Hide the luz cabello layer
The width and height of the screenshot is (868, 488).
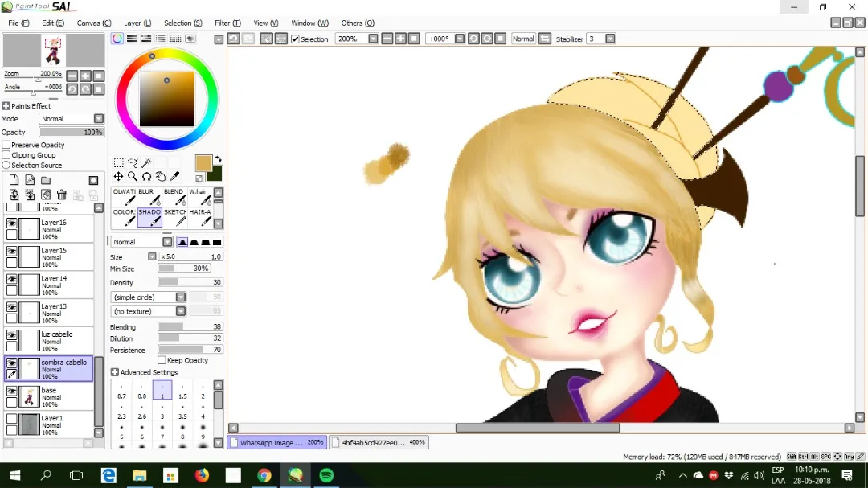point(11,334)
